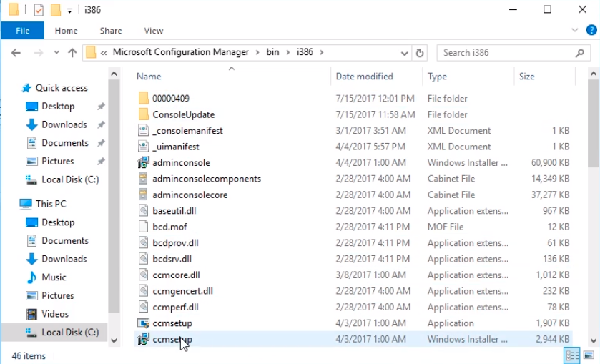Go back to previous folder

tap(16, 52)
